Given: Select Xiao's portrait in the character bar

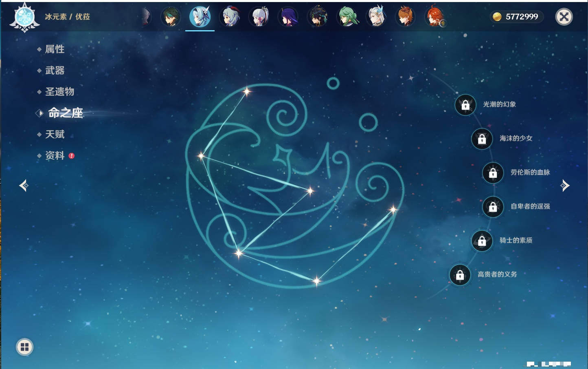Looking at the screenshot, I should pyautogui.click(x=170, y=17).
